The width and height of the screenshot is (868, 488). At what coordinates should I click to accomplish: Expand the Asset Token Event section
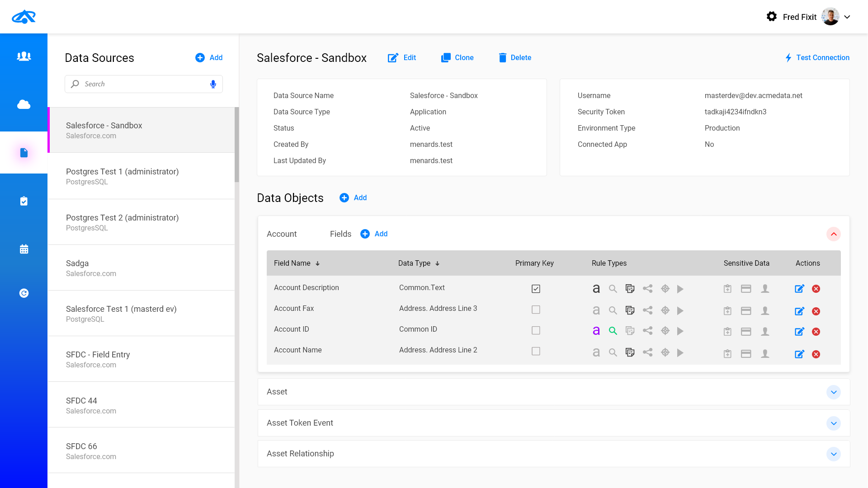pos(833,423)
